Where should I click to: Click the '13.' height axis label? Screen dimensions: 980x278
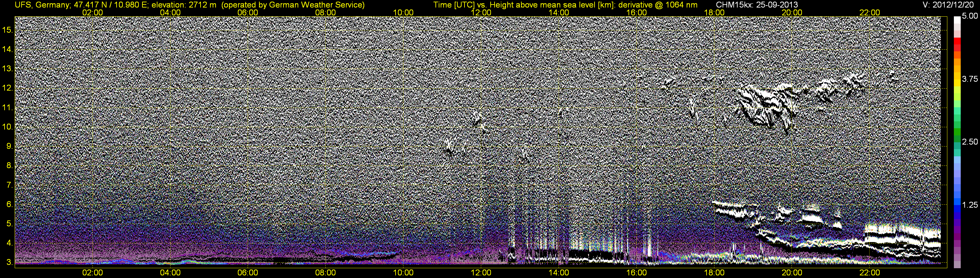(x=8, y=69)
